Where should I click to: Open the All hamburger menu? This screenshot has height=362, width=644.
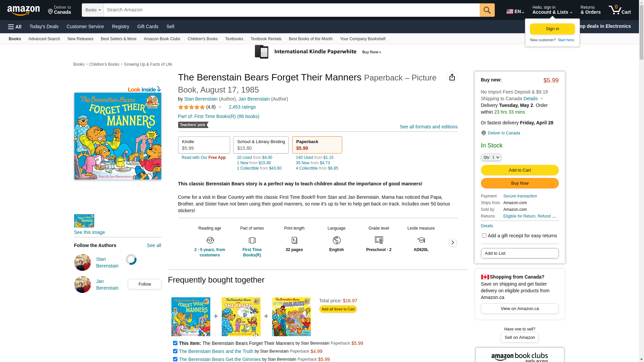(x=15, y=27)
